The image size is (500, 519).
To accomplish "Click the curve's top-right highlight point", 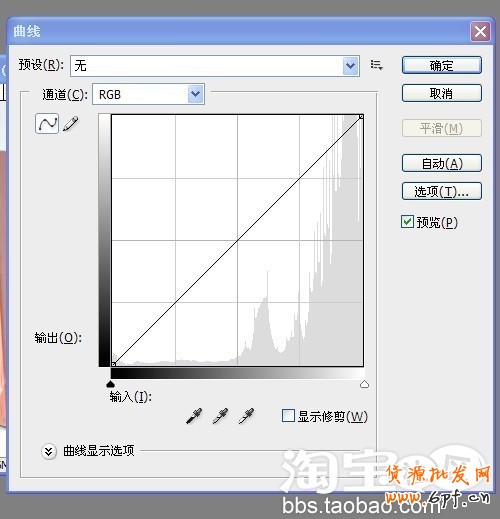I will click(x=361, y=116).
